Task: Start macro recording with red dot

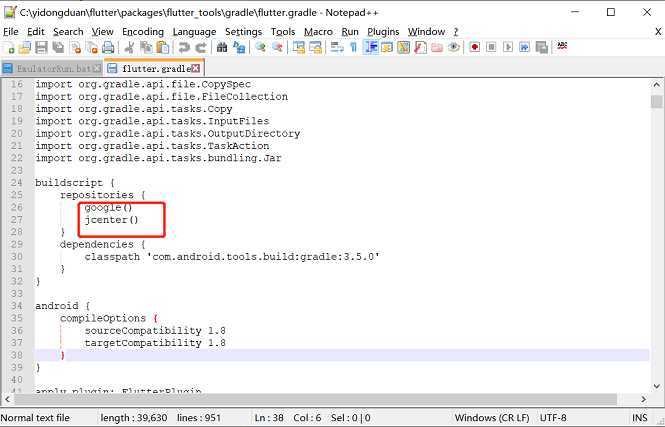Action: (x=475, y=47)
